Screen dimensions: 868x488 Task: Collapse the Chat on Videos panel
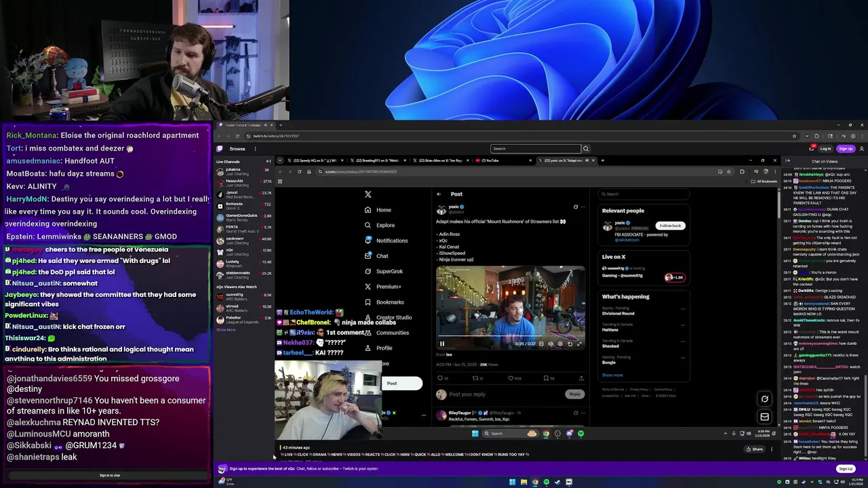point(787,161)
